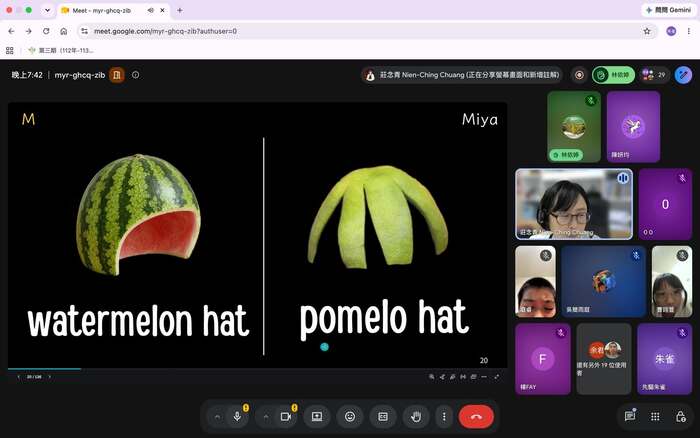Open the tab search dropdown arrow
Image resolution: width=700 pixels, height=438 pixels.
pos(47,10)
